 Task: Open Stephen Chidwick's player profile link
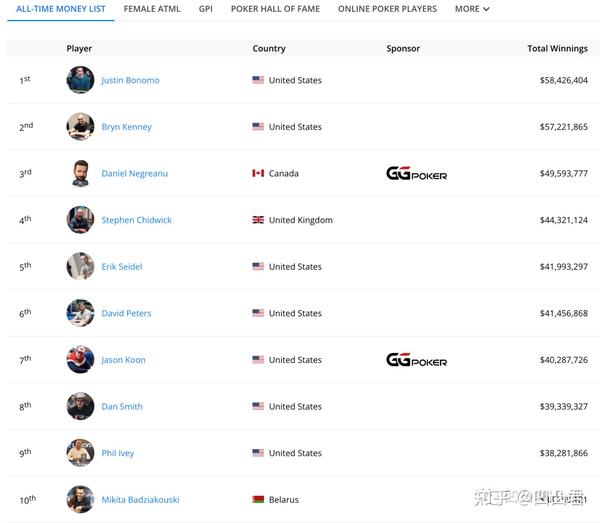click(x=136, y=220)
